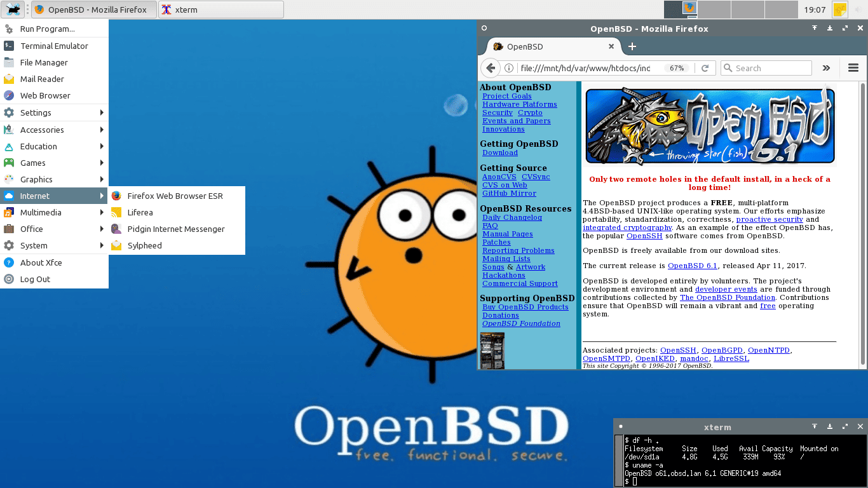
Task: Close the OpenBSD tab
Action: tap(611, 46)
